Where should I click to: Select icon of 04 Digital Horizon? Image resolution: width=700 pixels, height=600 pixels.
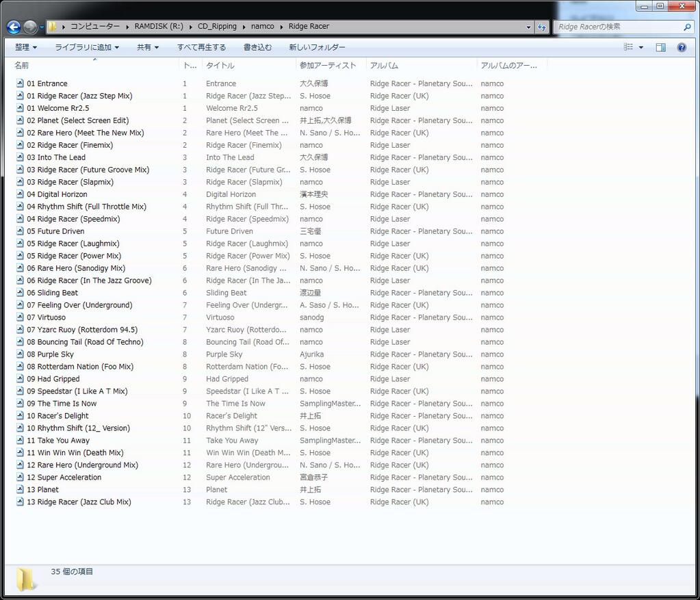(20, 194)
